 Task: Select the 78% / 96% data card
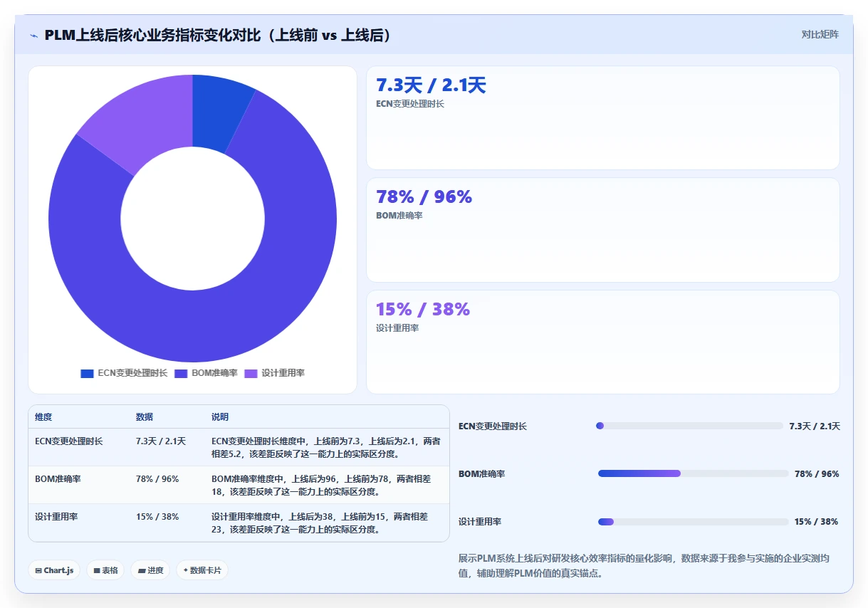(x=602, y=230)
